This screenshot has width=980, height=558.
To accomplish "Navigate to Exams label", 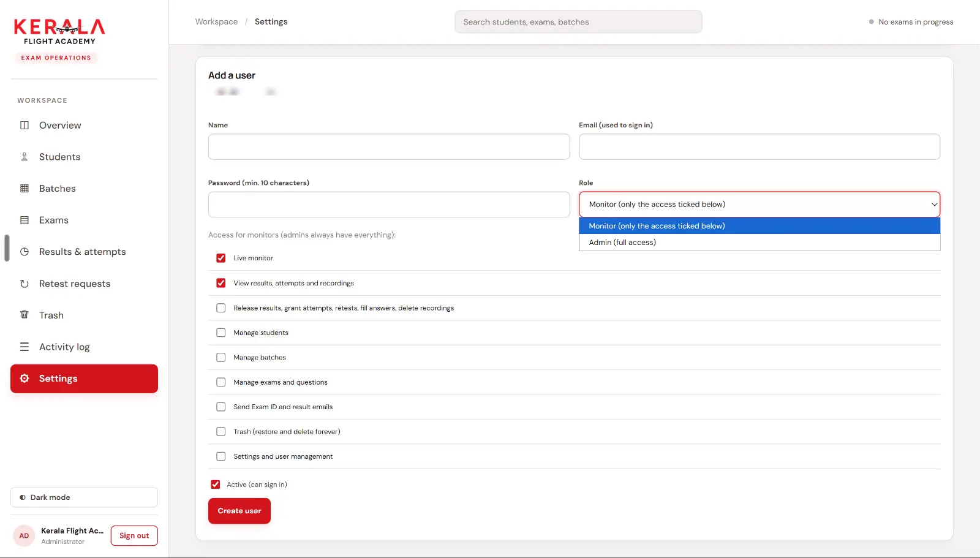I will (54, 220).
